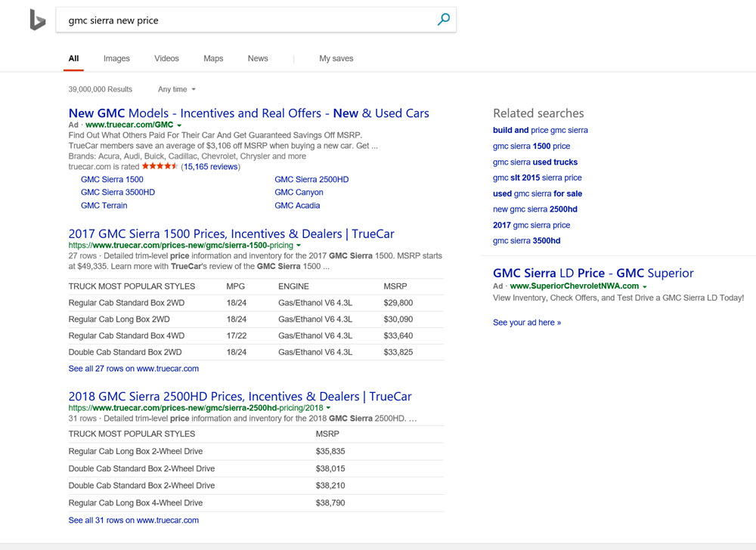Select the $33,640 MSRP cell
This screenshot has width=756, height=550.
[398, 335]
